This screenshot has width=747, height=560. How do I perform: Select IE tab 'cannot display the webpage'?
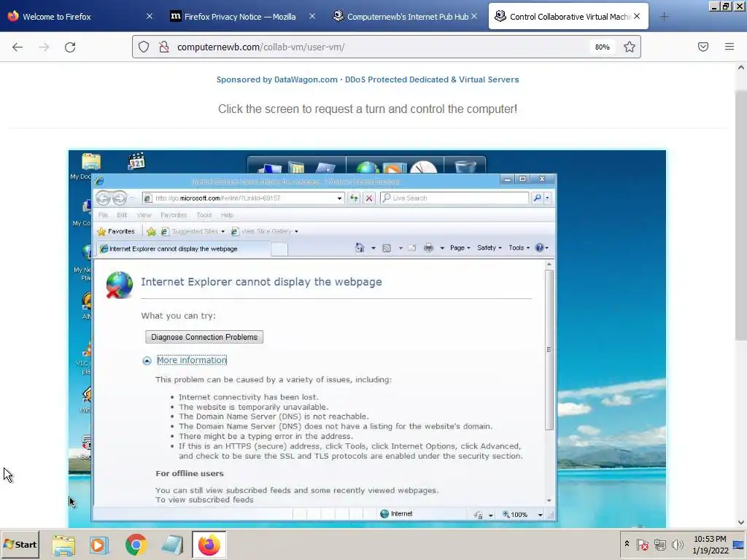tap(183, 249)
